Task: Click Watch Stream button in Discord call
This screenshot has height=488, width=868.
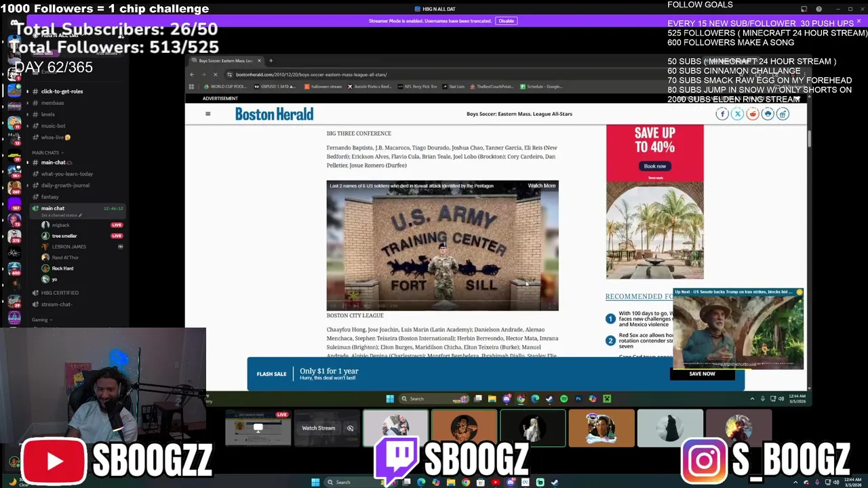Action: pyautogui.click(x=318, y=428)
